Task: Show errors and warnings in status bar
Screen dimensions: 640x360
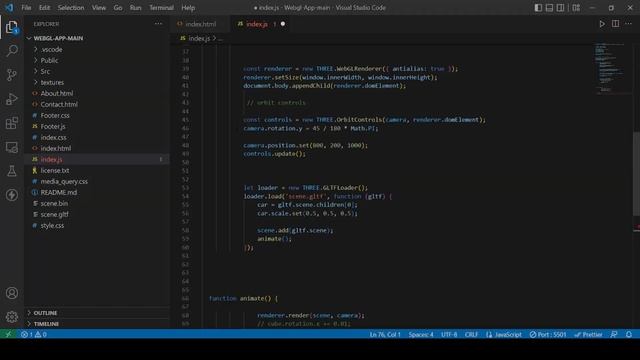Action: pyautogui.click(x=33, y=334)
